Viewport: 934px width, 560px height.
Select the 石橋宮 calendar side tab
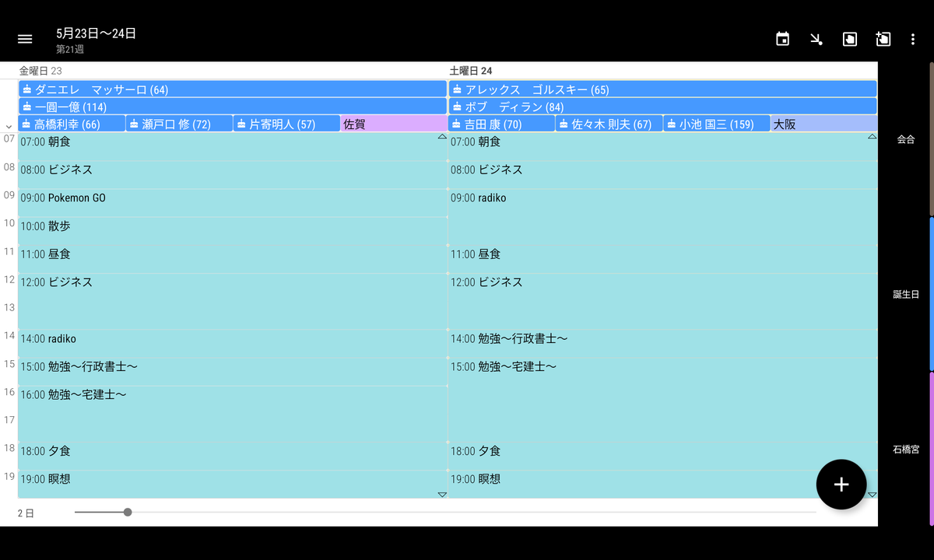(906, 450)
